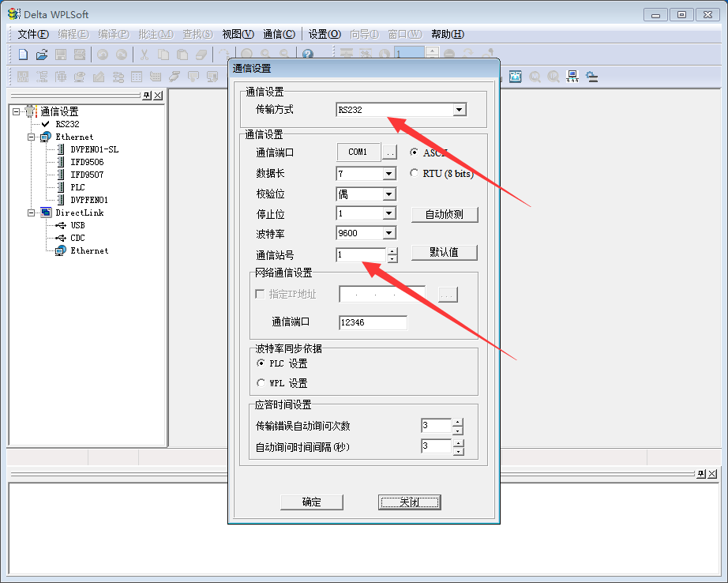The image size is (728, 583).
Task: Click the Redo toolbar icon
Action: tap(122, 55)
